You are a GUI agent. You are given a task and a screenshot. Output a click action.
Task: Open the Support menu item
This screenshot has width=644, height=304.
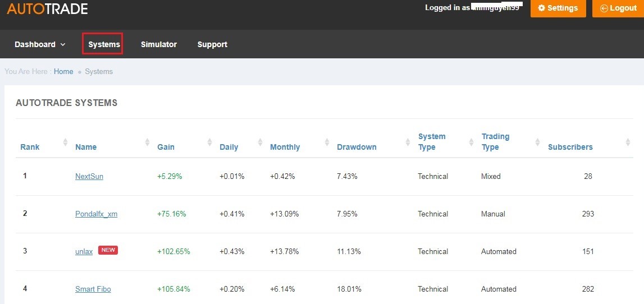212,44
